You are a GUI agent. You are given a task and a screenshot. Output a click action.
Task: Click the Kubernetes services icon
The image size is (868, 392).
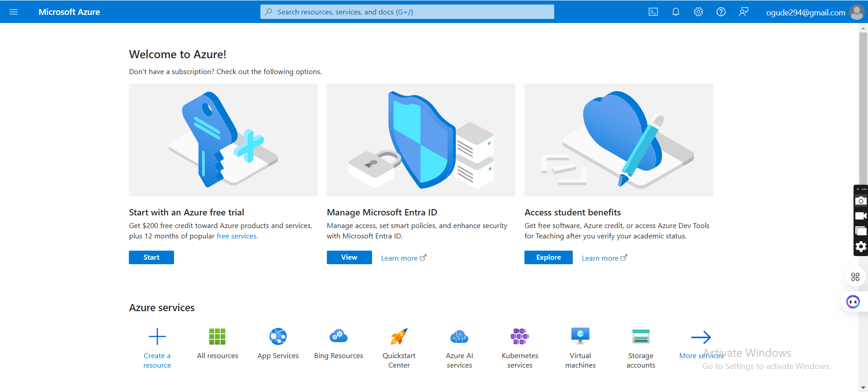click(520, 336)
